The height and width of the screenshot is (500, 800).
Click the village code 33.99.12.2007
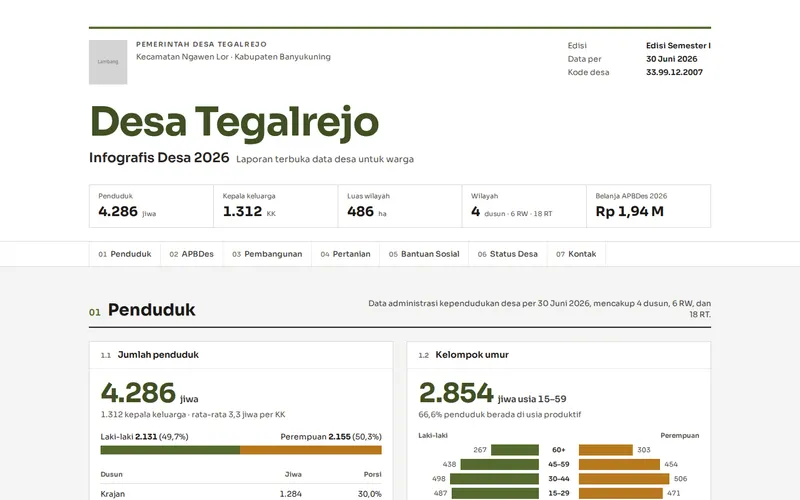tap(674, 72)
